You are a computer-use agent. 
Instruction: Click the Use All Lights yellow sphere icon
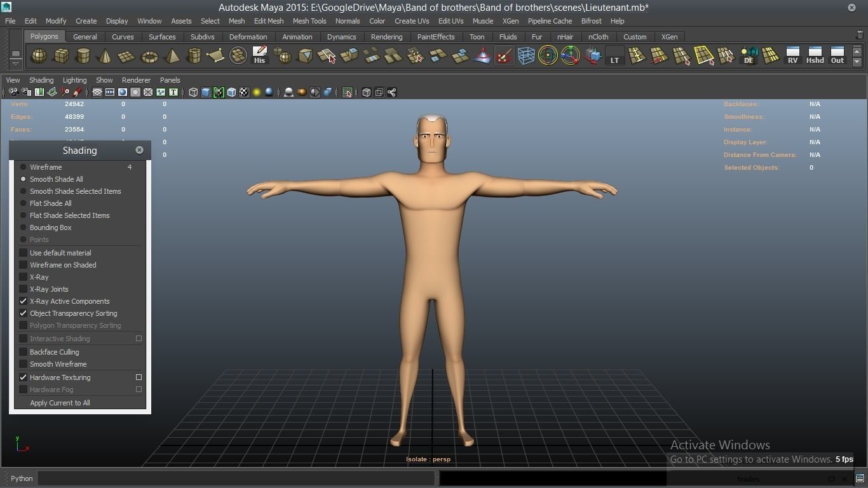pos(257,93)
